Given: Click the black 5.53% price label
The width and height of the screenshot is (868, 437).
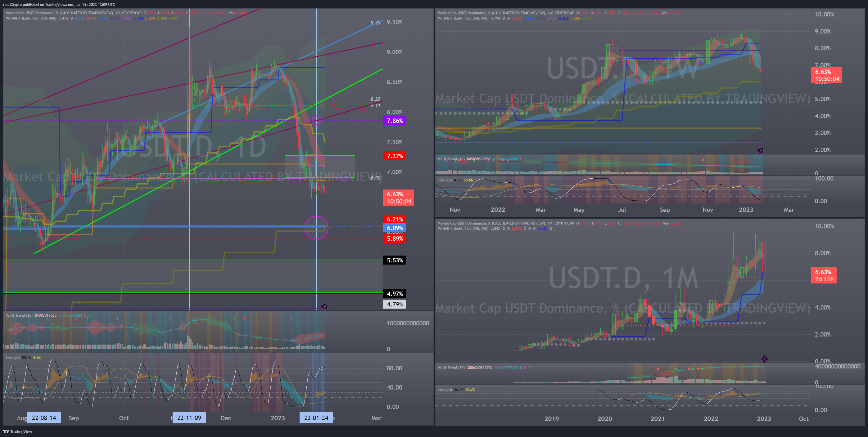Looking at the screenshot, I should pyautogui.click(x=394, y=260).
